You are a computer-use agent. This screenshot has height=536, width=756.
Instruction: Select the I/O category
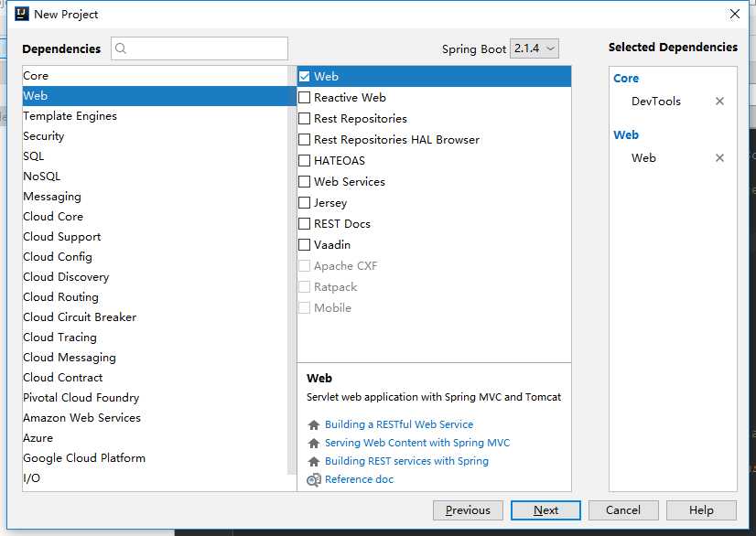(156, 478)
